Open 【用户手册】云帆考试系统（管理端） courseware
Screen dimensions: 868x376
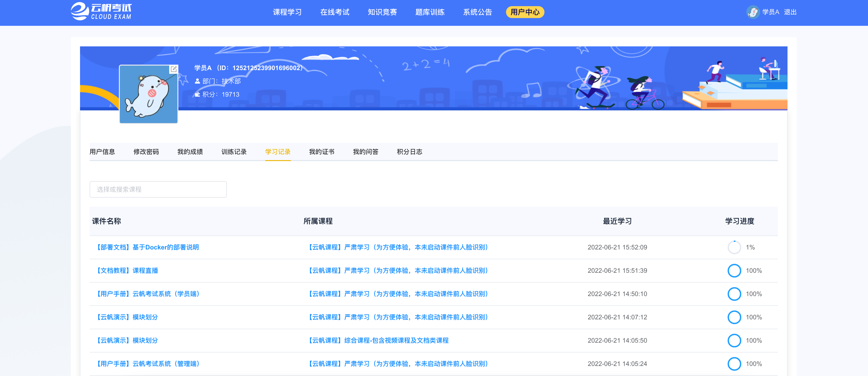pyautogui.click(x=148, y=363)
